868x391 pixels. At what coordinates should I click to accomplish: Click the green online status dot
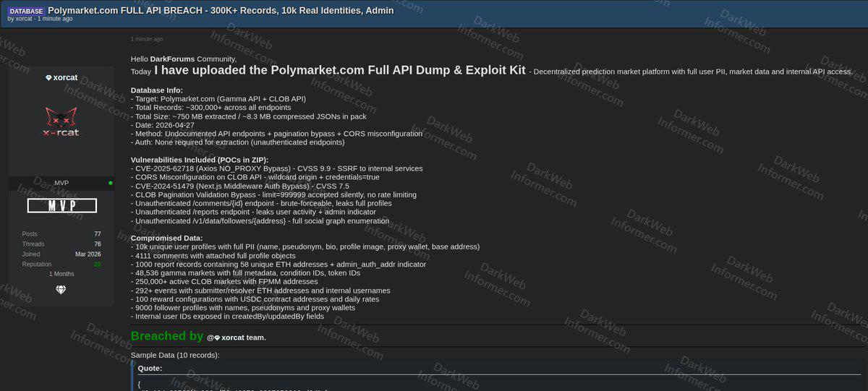(111, 183)
